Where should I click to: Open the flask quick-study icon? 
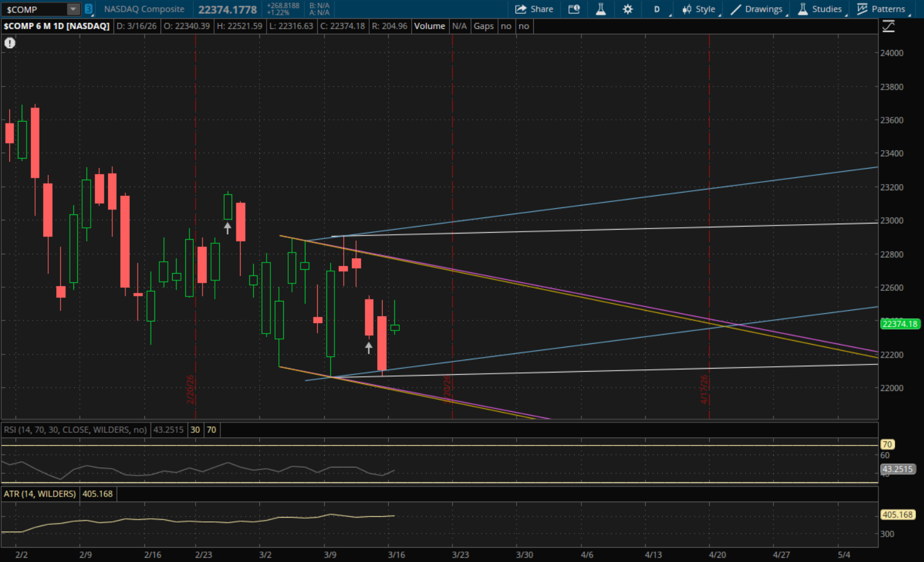pos(601,9)
